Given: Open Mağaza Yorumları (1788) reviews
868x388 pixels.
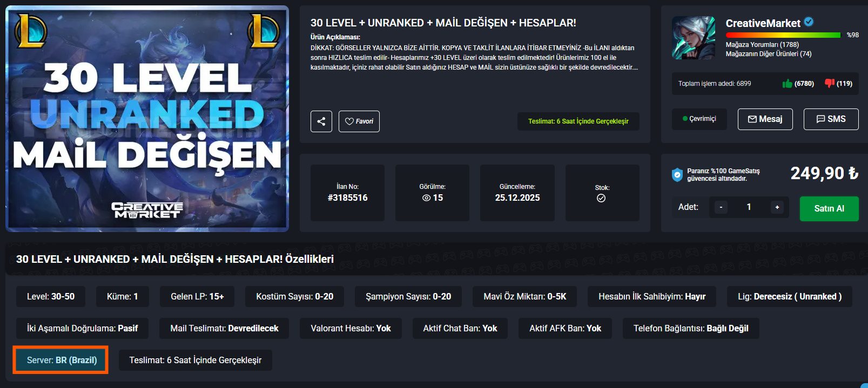Looking at the screenshot, I should (x=762, y=45).
